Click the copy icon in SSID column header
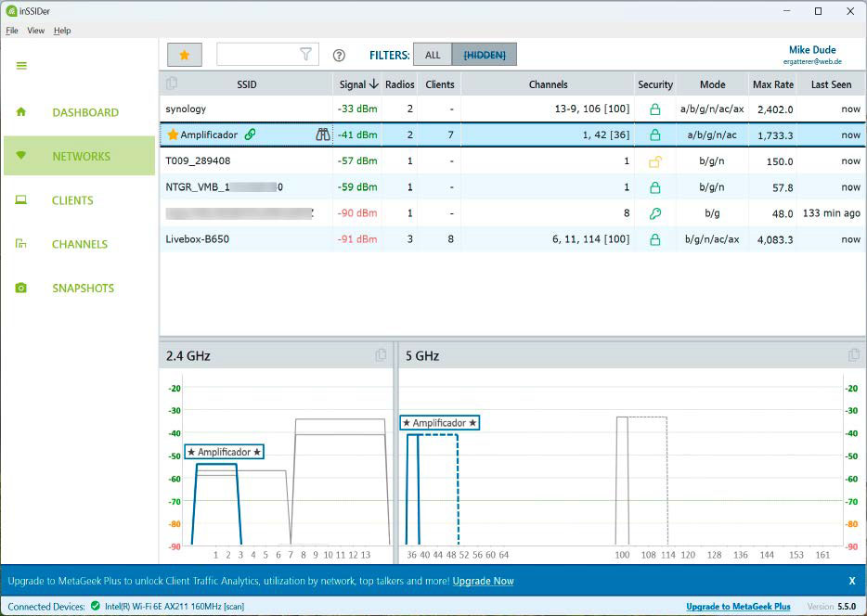867x616 pixels. (172, 84)
